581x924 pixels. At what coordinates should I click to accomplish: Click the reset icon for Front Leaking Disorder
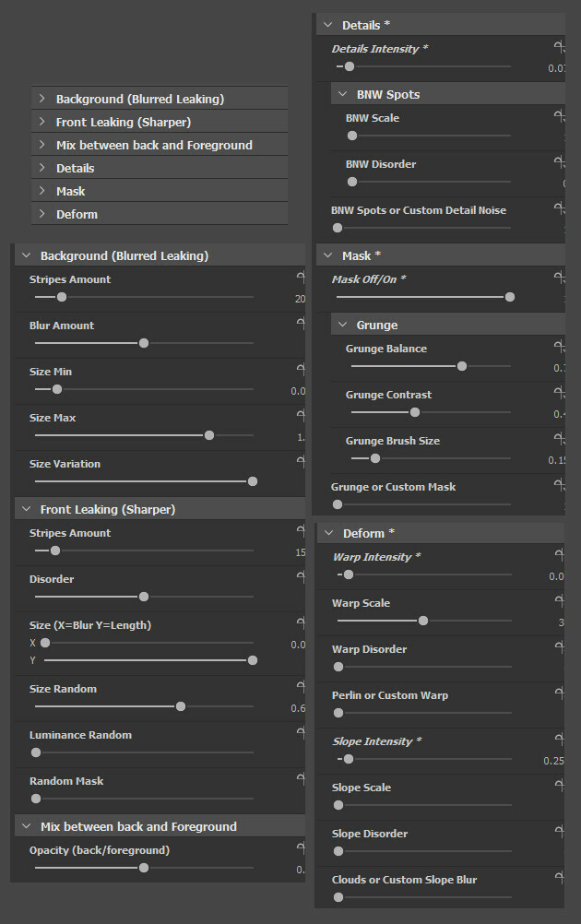[x=300, y=577]
